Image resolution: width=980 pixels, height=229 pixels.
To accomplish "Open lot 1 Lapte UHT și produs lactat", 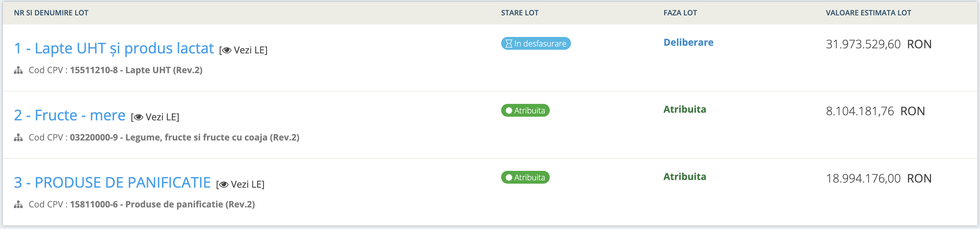I will pos(114,48).
